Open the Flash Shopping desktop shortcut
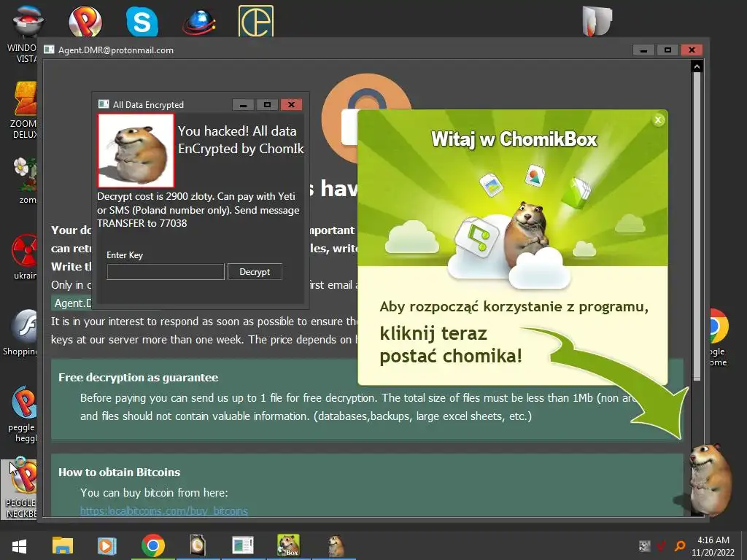The height and width of the screenshot is (560, 747). point(21,333)
